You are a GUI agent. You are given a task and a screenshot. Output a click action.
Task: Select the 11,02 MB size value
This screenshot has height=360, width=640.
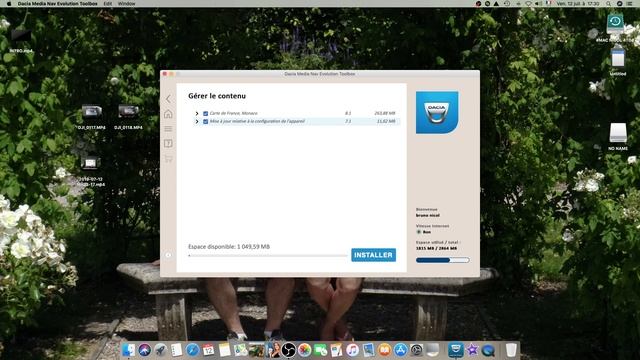tap(386, 121)
